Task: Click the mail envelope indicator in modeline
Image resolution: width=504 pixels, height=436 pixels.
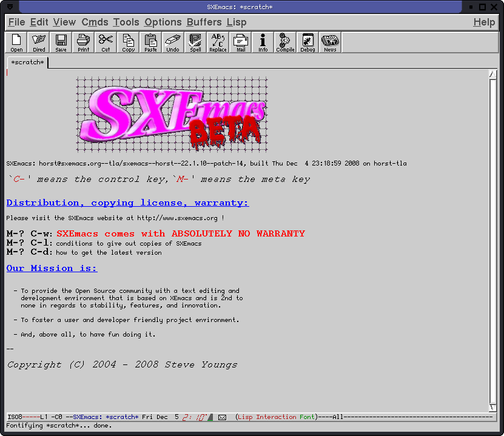Action: click(x=222, y=417)
